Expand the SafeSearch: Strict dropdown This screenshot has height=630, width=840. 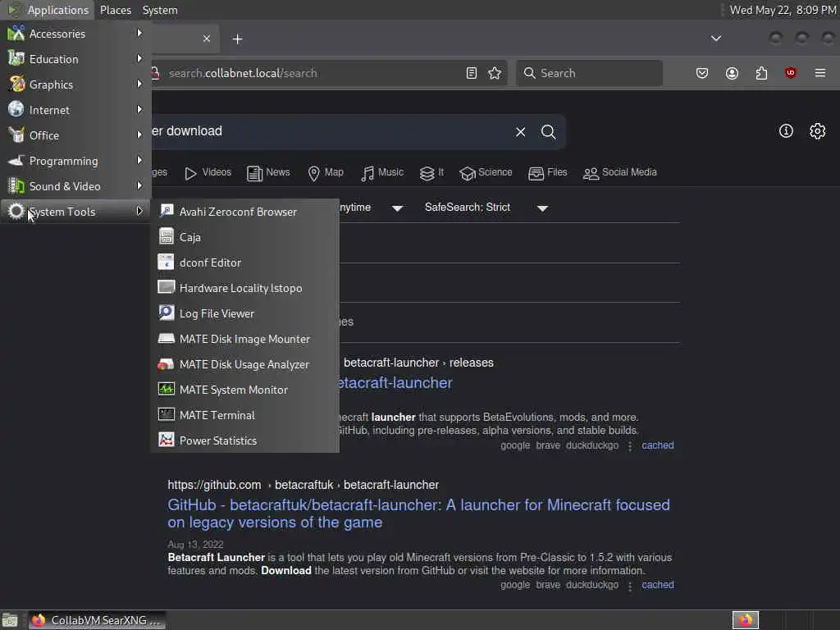click(486, 208)
